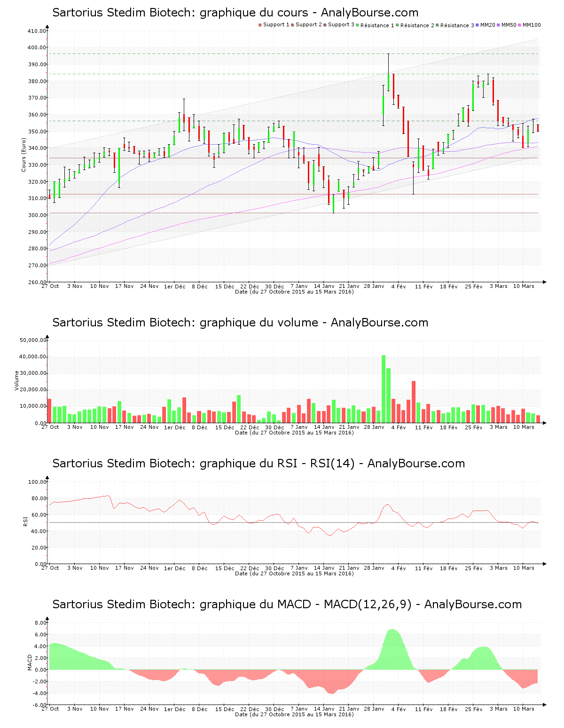Image resolution: width=564 pixels, height=728 pixels.
Task: Click the MM20 legend entry
Action: click(487, 25)
